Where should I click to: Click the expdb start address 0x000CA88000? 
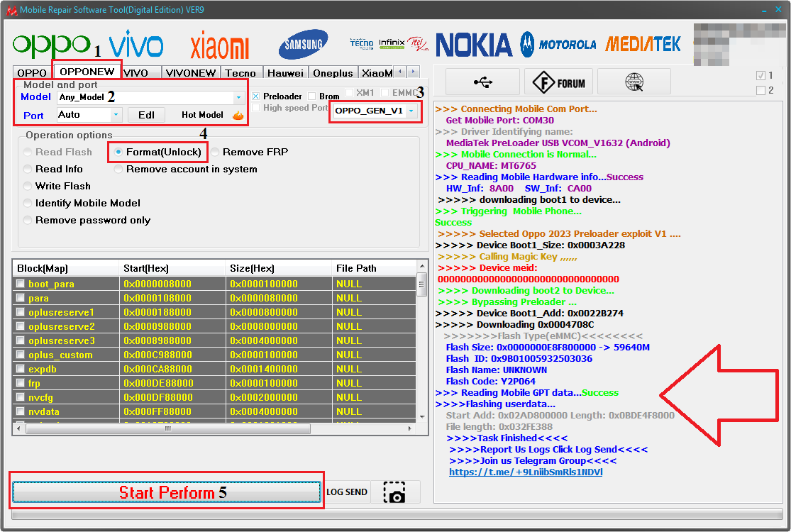[157, 369]
